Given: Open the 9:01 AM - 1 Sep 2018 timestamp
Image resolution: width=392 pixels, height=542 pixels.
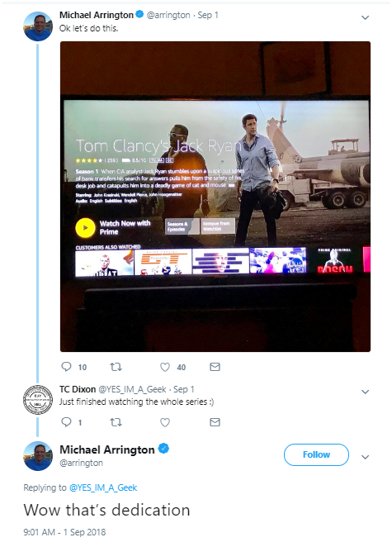Looking at the screenshot, I should pyautogui.click(x=64, y=531).
